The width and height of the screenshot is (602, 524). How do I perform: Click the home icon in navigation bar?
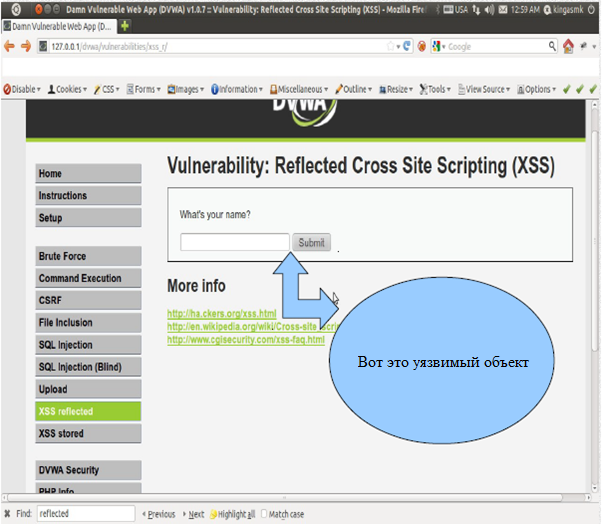pyautogui.click(x=568, y=46)
